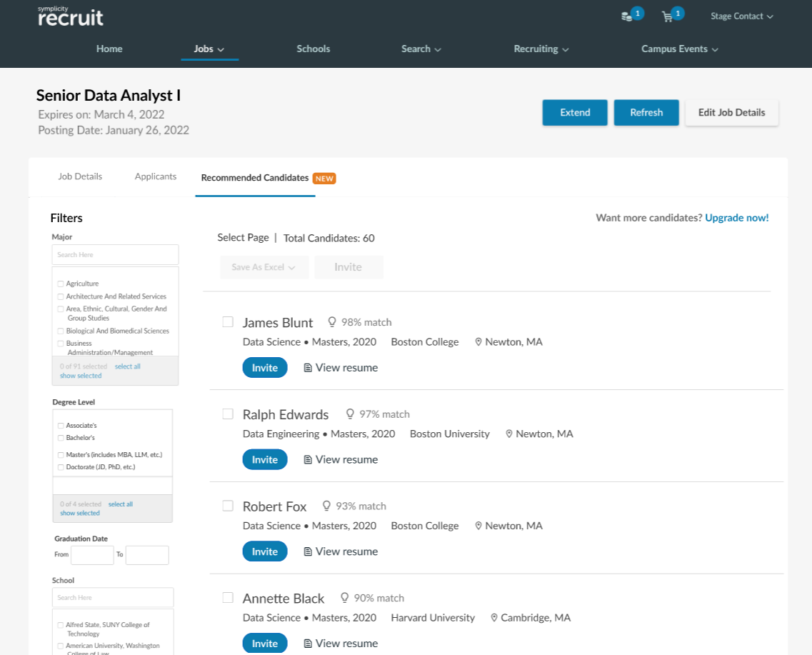
Task: Click the Graduation Date From field
Action: coord(92,555)
